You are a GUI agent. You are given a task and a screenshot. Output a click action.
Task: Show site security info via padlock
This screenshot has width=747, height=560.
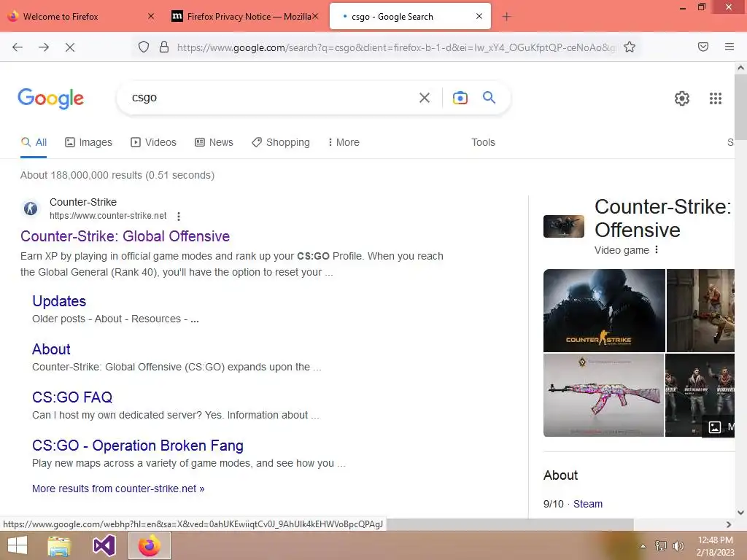(164, 47)
